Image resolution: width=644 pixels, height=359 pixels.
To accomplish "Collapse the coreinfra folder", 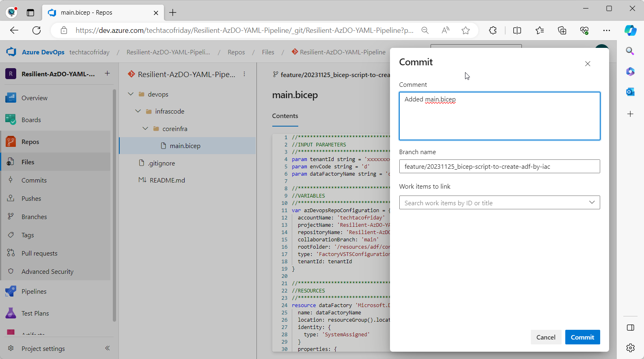I will (x=145, y=129).
